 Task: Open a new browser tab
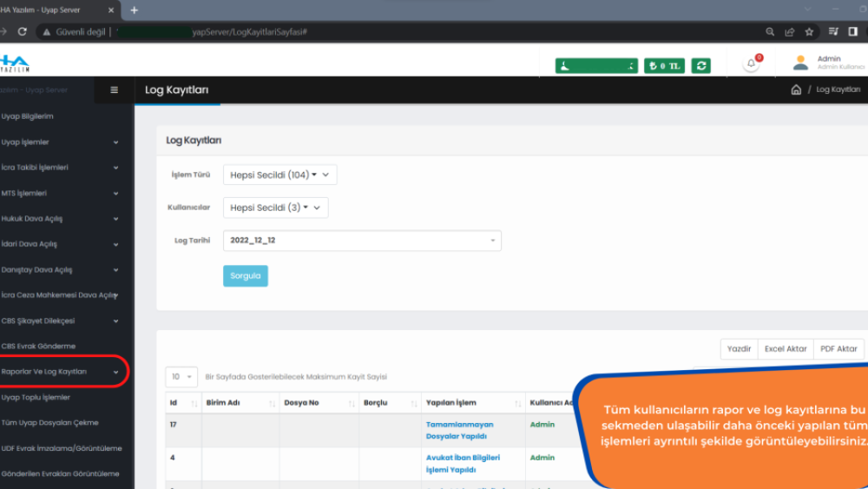click(134, 10)
